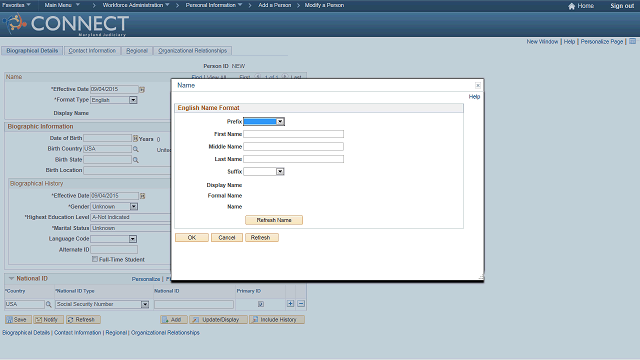Click OK in Name dialog
This screenshot has width=640, height=360.
pyautogui.click(x=192, y=238)
